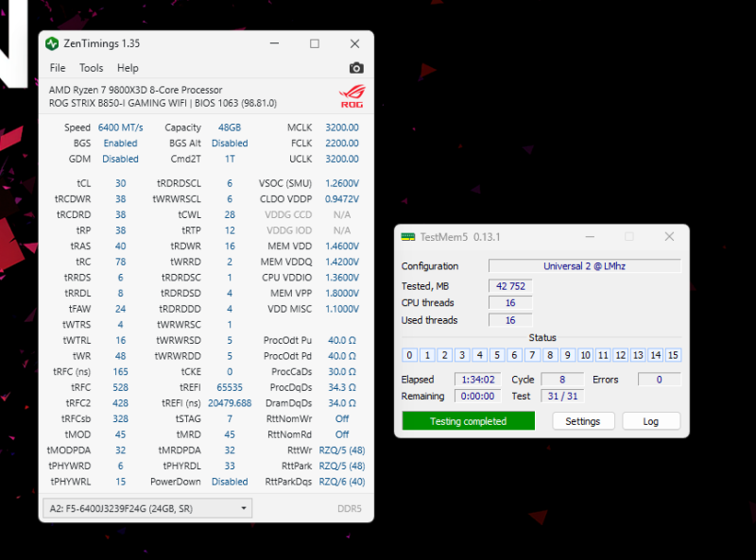Select thread status box 4

pyautogui.click(x=480, y=355)
